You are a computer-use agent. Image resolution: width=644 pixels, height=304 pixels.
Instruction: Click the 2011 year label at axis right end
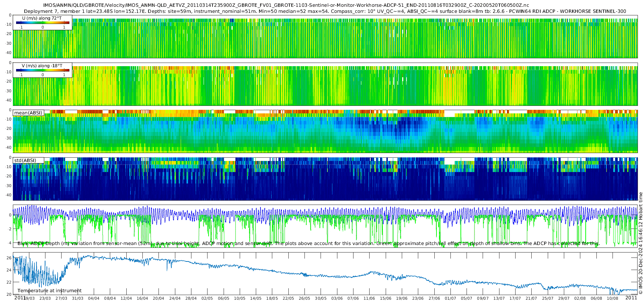pos(631,298)
